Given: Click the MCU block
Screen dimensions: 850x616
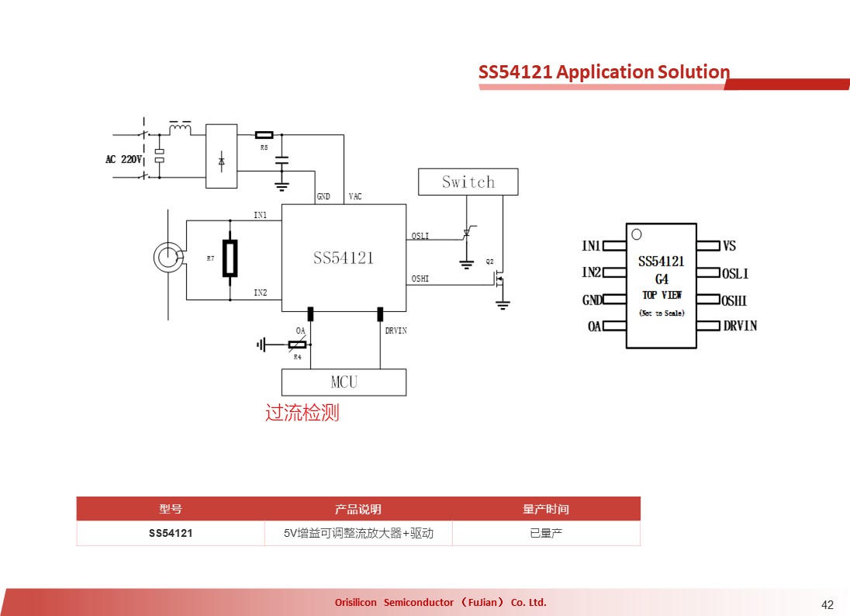Looking at the screenshot, I should point(344,382).
